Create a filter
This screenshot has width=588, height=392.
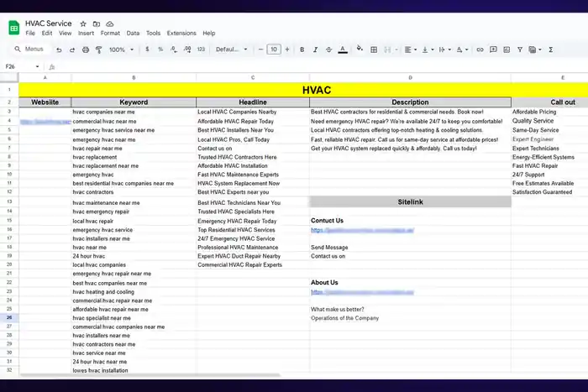(x=520, y=50)
